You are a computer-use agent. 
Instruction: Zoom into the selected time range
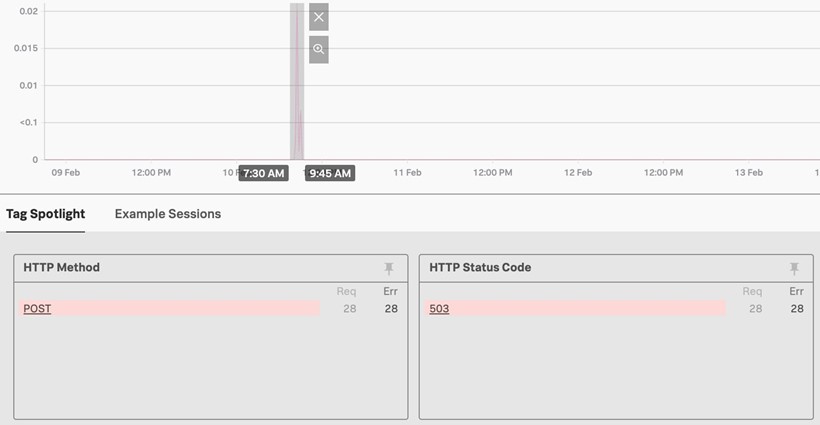318,49
